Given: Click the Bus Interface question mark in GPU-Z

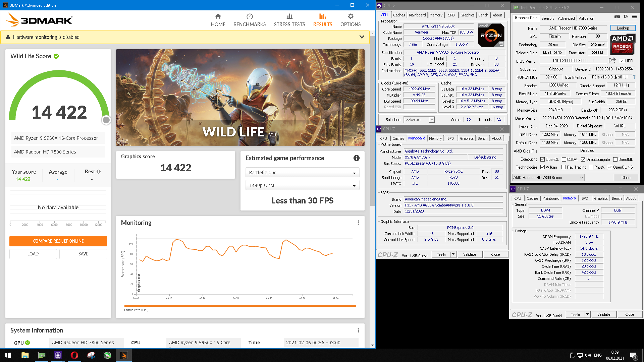Looking at the screenshot, I should [x=634, y=77].
